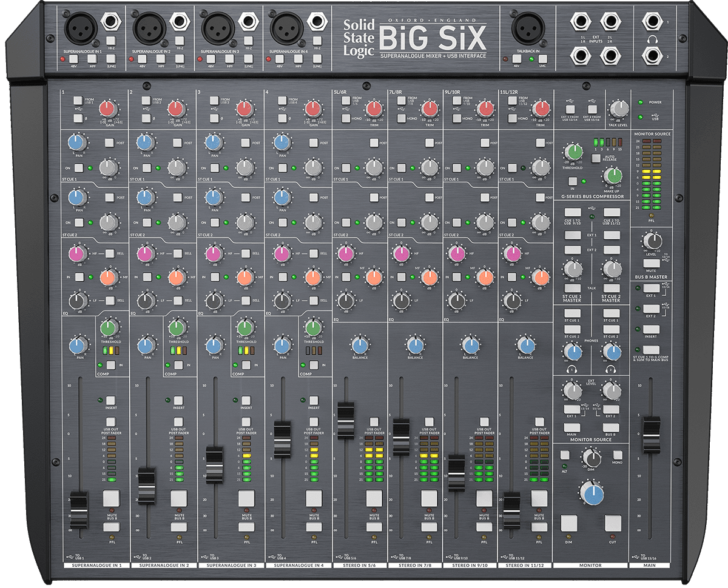Image resolution: width=728 pixels, height=588 pixels.
Task: Turn the bus compressor MAKE UP knob
Action: (613, 176)
